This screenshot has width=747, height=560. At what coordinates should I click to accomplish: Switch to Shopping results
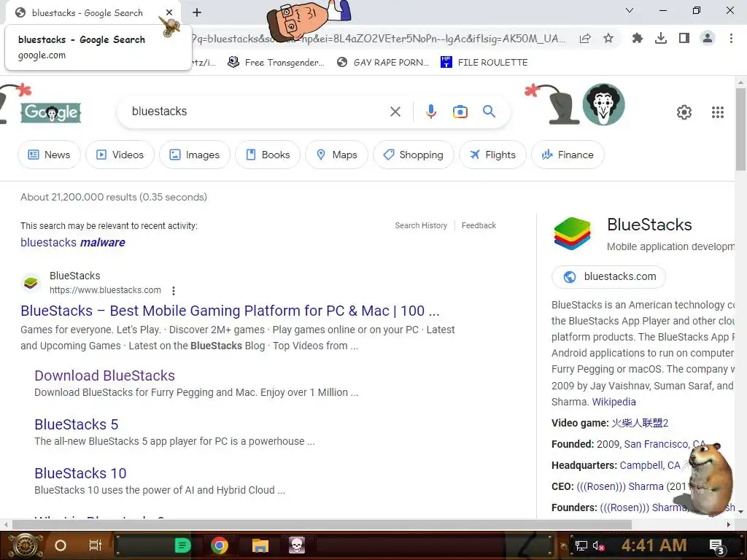[413, 155]
